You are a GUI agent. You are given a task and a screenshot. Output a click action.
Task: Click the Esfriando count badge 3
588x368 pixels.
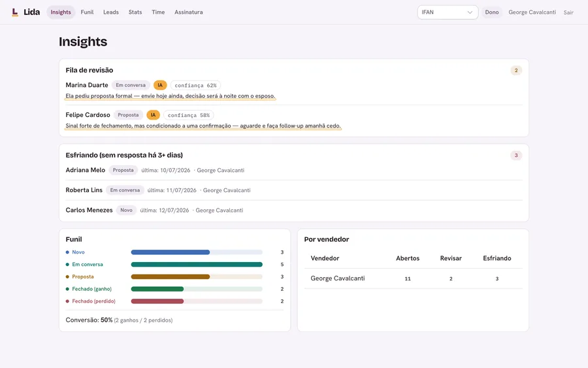[x=516, y=156]
